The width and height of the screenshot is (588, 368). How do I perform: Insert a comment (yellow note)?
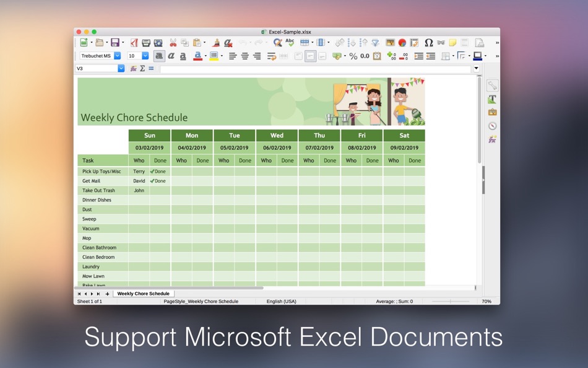(x=452, y=42)
